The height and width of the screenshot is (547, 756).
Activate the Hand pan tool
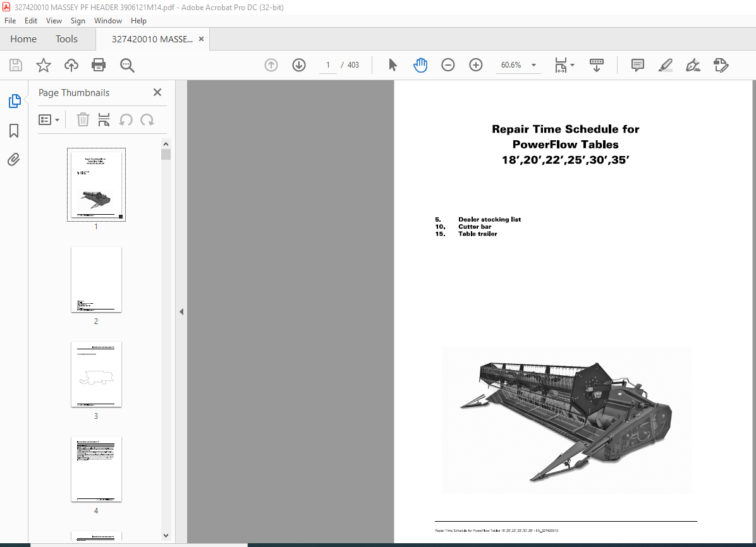(420, 65)
